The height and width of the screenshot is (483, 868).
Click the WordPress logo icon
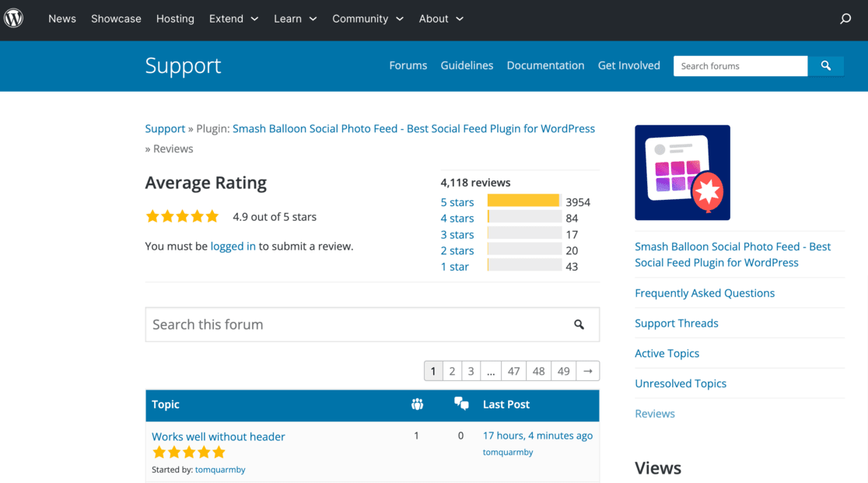tap(13, 18)
